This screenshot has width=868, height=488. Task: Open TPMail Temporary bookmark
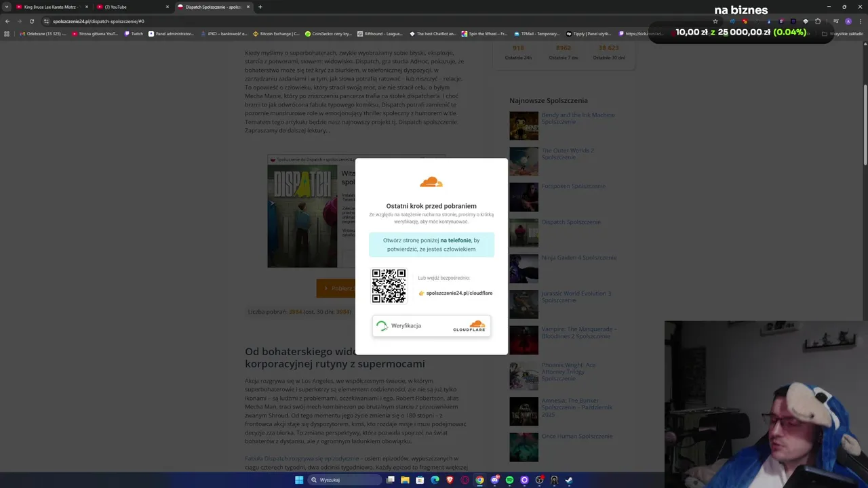536,33
